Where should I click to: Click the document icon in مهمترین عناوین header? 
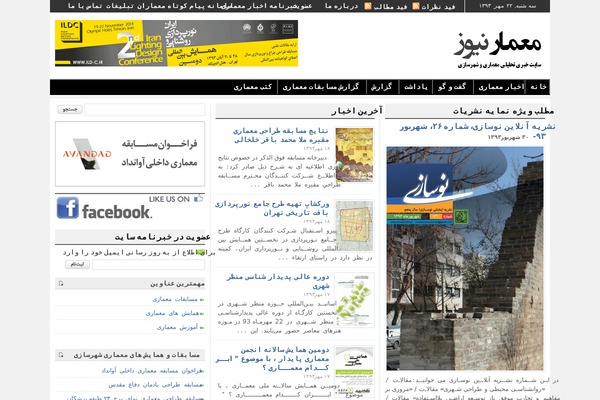pos(61,284)
